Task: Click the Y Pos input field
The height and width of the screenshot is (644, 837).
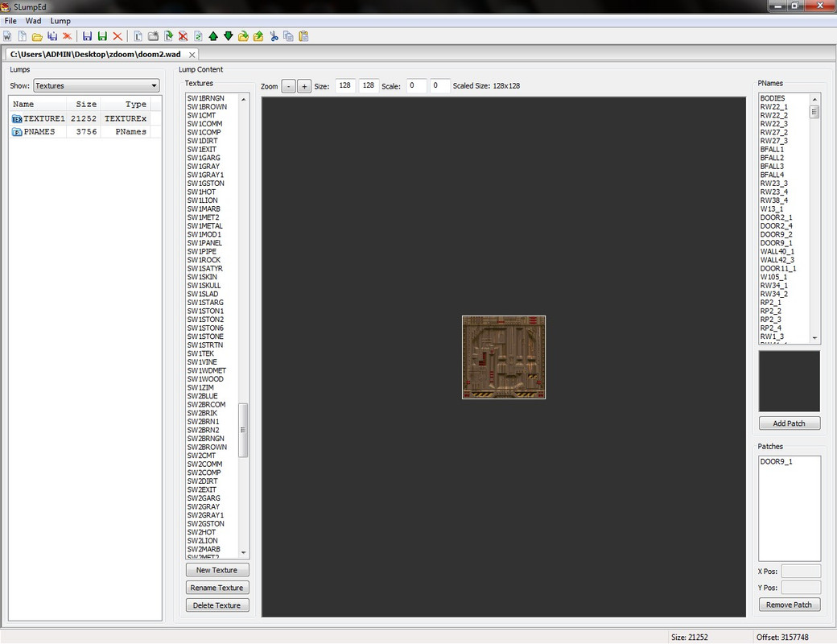Action: [x=801, y=588]
